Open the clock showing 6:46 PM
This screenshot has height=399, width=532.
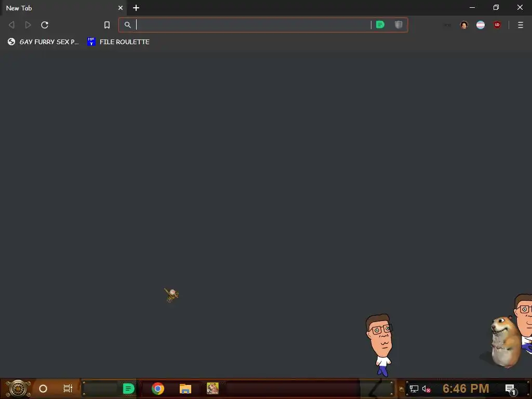466,389
